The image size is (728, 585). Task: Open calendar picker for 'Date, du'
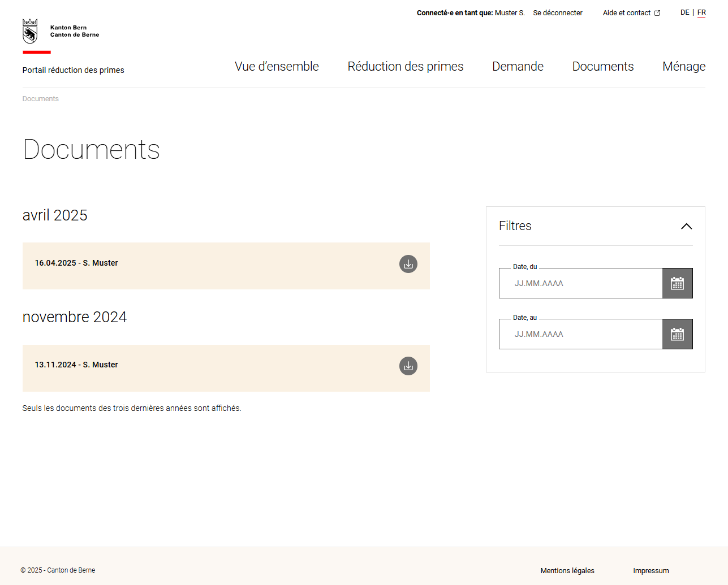click(x=677, y=283)
